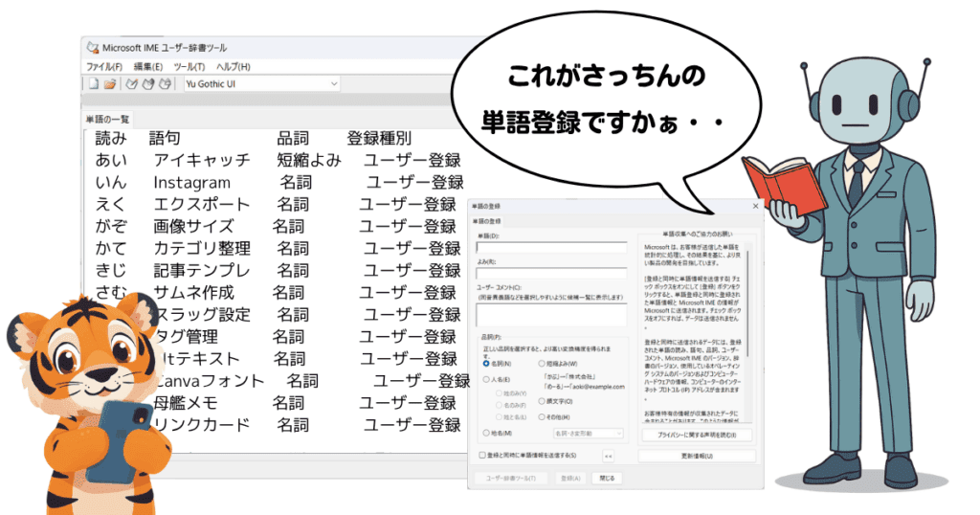Click the かて reading cell

(111, 248)
